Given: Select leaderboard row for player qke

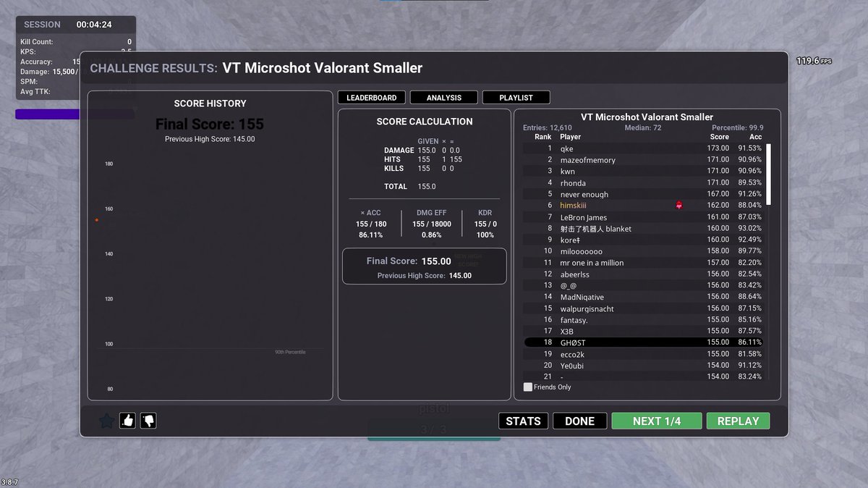Looking at the screenshot, I should pyautogui.click(x=644, y=148).
